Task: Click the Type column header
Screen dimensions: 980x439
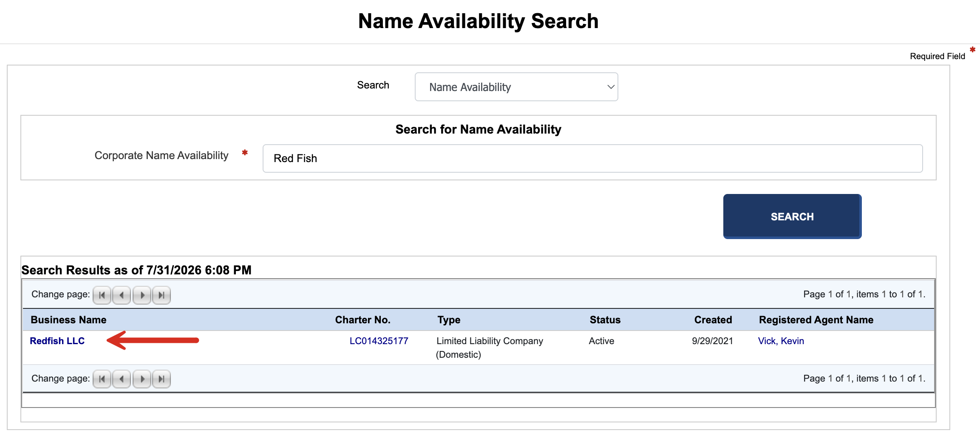Action: coord(449,320)
